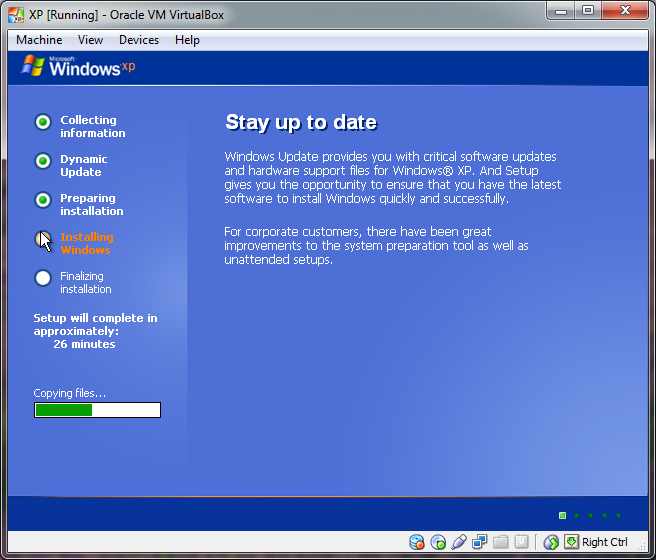The image size is (656, 560).
Task: Open the View menu
Action: coord(90,40)
